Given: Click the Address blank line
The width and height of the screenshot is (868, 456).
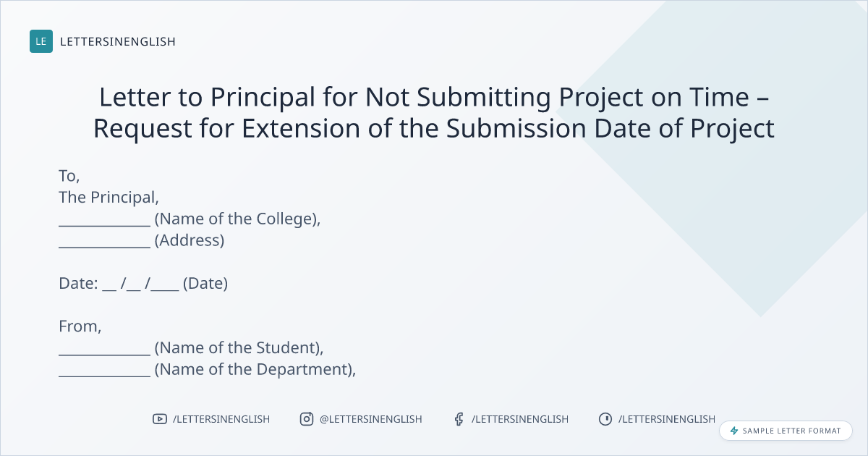Looking at the screenshot, I should point(104,242).
